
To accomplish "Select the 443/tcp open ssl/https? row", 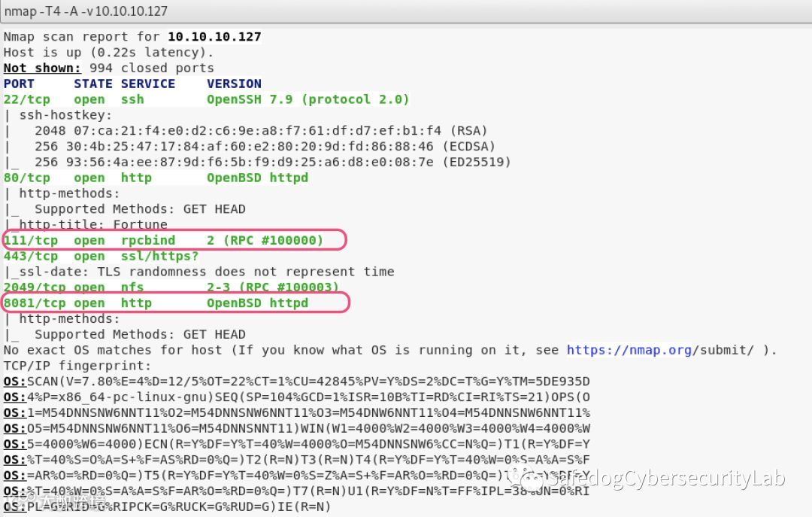I will [101, 256].
